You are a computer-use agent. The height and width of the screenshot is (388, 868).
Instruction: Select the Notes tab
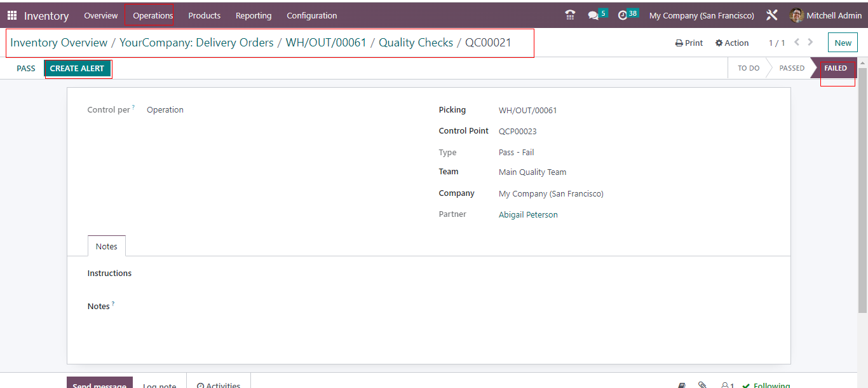click(107, 246)
